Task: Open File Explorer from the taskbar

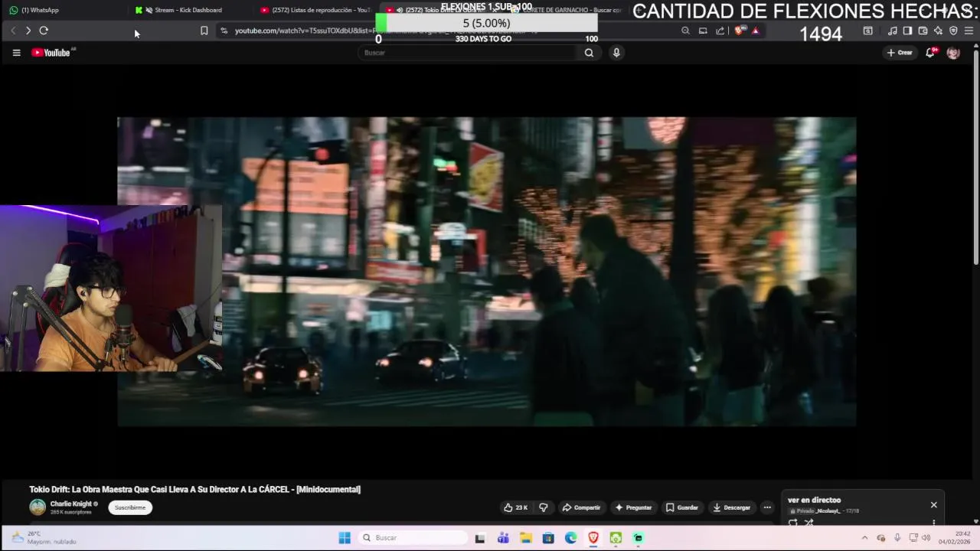Action: 526,538
